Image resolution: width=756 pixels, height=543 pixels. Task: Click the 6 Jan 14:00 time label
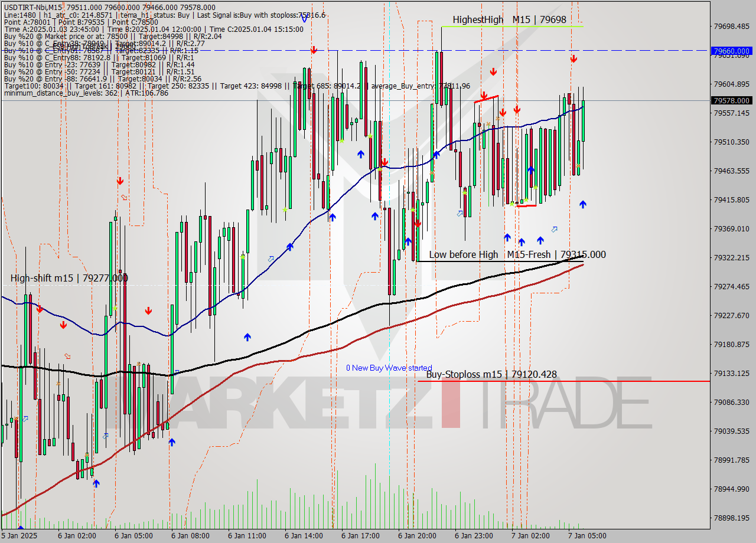304,536
